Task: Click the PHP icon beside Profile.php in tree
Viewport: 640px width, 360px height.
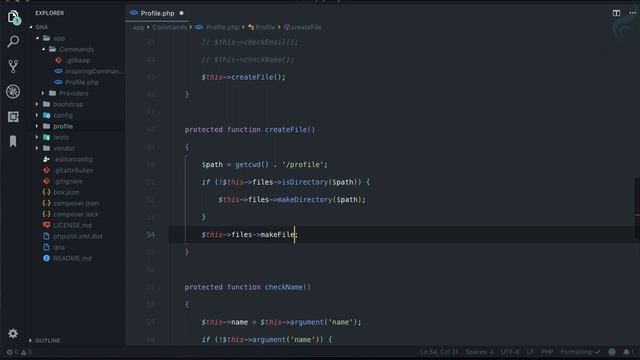Action: [58, 82]
